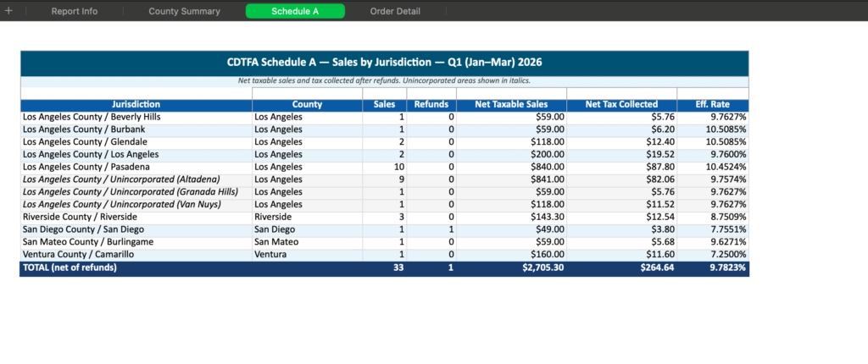Click the Jurisdiction column header

point(136,105)
